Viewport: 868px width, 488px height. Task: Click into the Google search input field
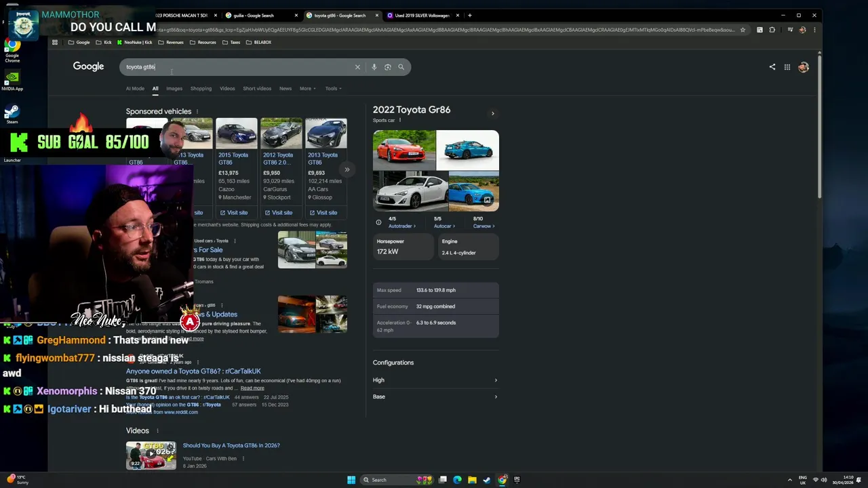[x=237, y=67]
